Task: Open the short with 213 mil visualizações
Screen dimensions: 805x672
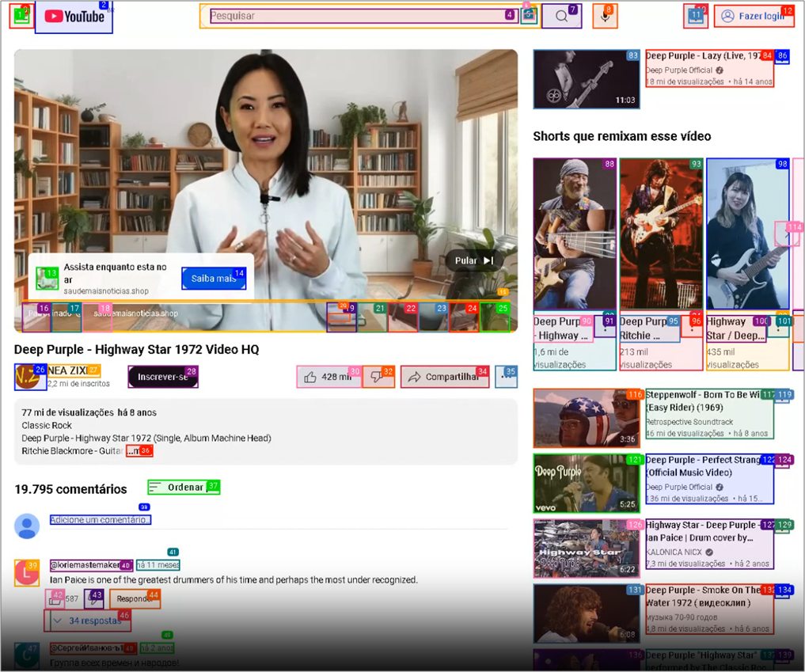Action: [661, 233]
